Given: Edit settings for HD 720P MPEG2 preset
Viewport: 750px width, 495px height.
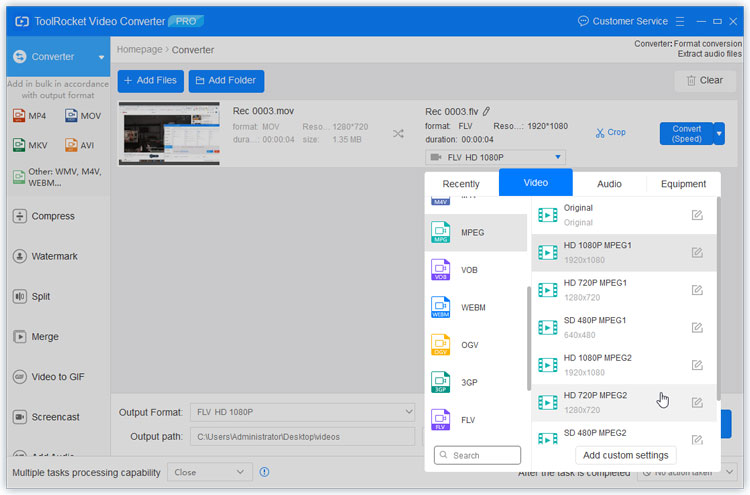Looking at the screenshot, I should [x=697, y=403].
